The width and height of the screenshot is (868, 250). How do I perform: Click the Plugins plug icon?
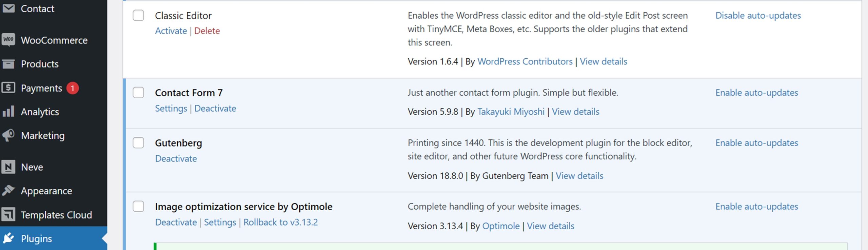(8, 238)
